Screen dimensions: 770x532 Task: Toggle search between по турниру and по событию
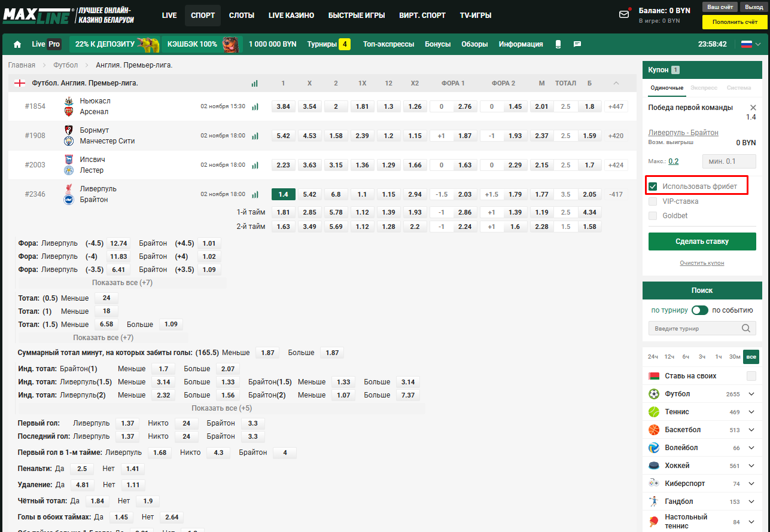pos(699,310)
